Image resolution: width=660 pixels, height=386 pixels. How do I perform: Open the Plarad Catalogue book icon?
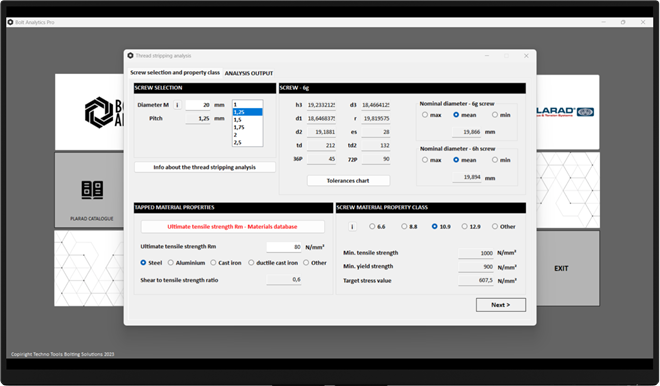(92, 190)
